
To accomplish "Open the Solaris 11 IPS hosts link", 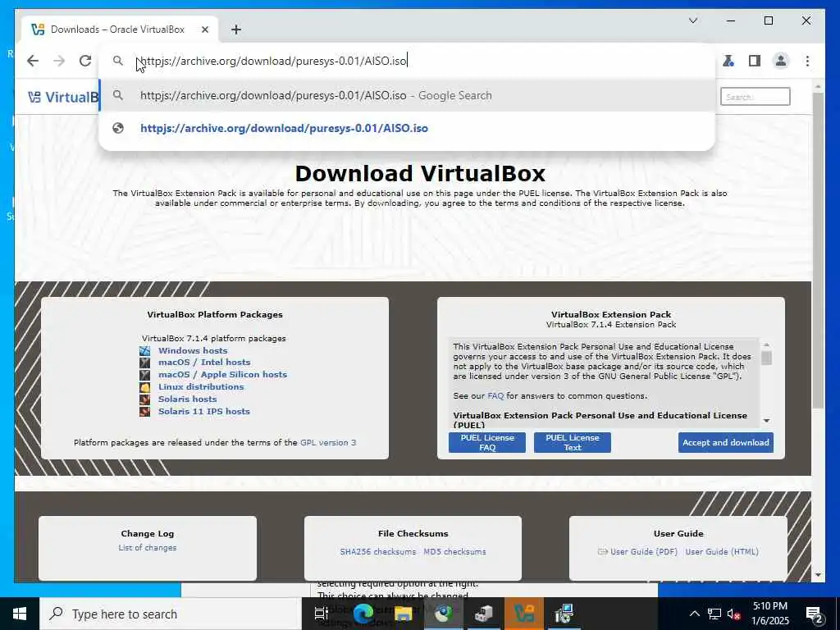I will click(x=203, y=412).
